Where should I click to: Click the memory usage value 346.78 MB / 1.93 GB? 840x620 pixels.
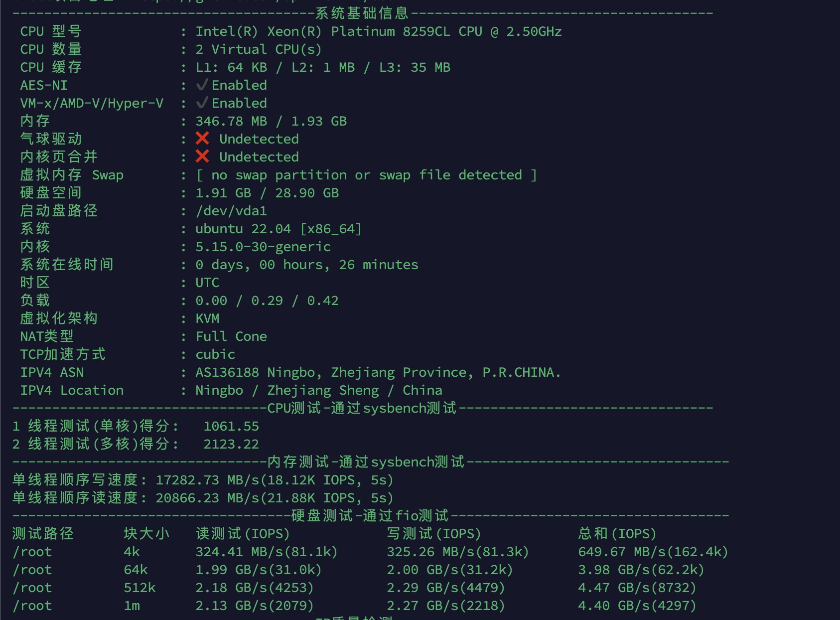pyautogui.click(x=271, y=121)
